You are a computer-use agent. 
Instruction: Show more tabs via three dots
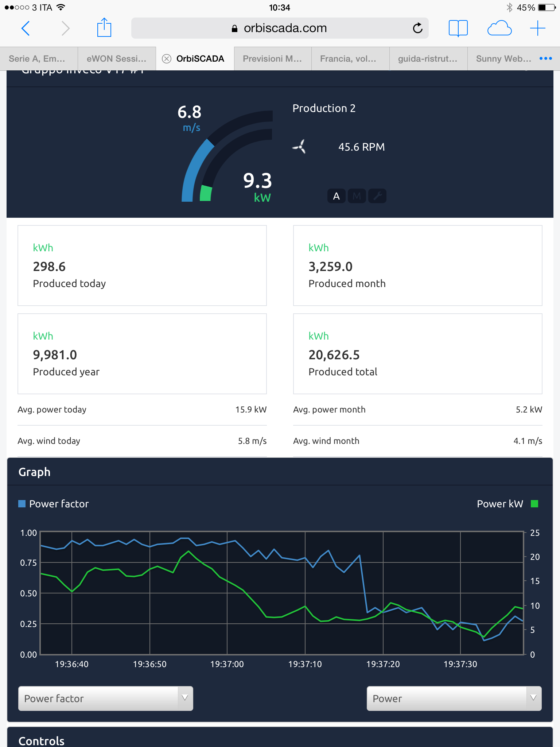point(545,59)
